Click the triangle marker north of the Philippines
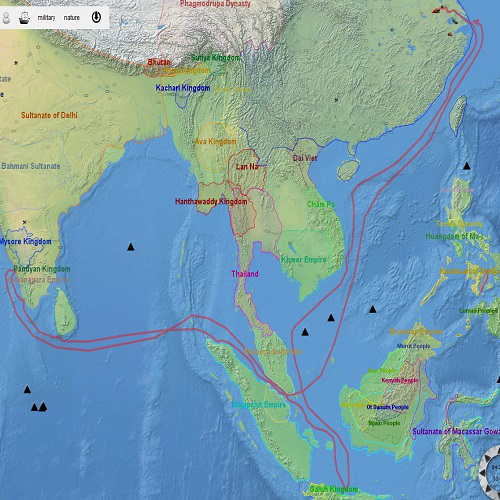 coord(467,166)
